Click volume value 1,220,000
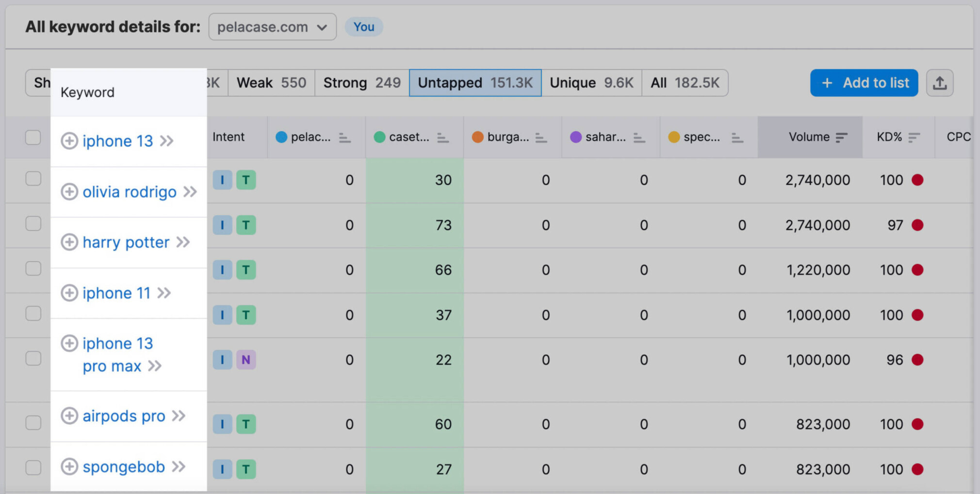980x494 pixels. pyautogui.click(x=818, y=270)
